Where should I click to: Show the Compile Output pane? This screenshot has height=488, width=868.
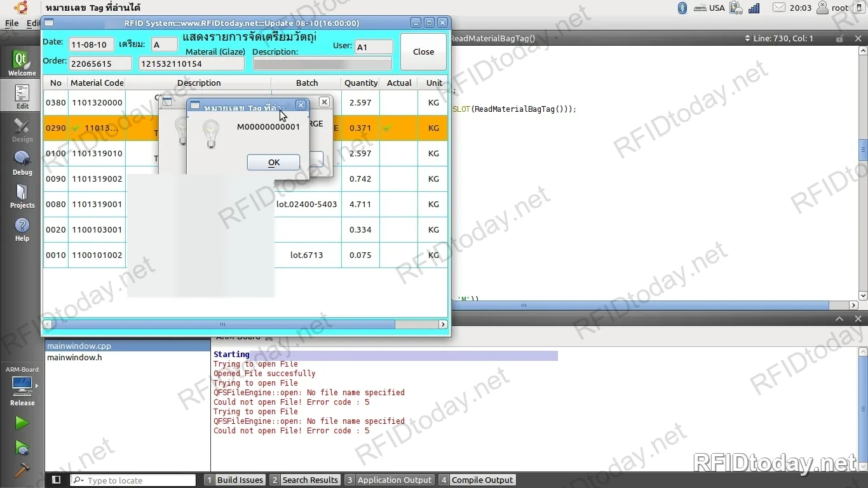tap(477, 480)
